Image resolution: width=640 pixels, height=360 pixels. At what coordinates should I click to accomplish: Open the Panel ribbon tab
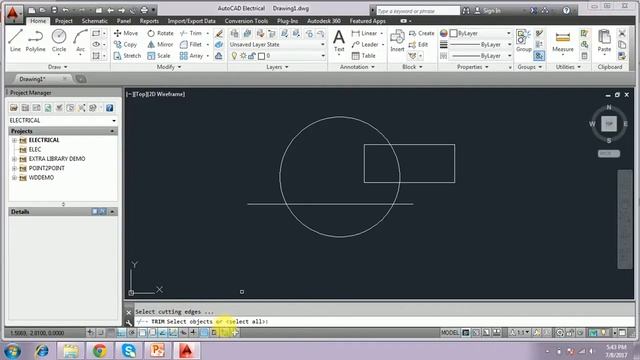[124, 21]
